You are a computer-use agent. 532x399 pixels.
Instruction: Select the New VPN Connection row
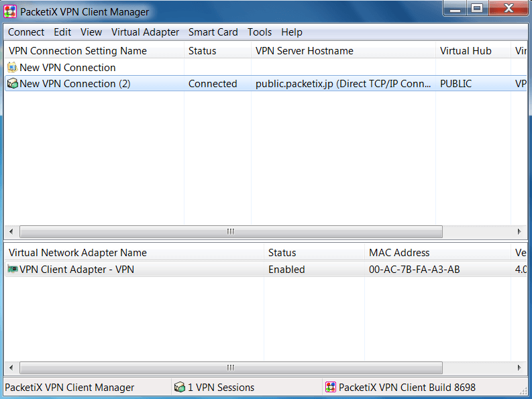point(266,68)
